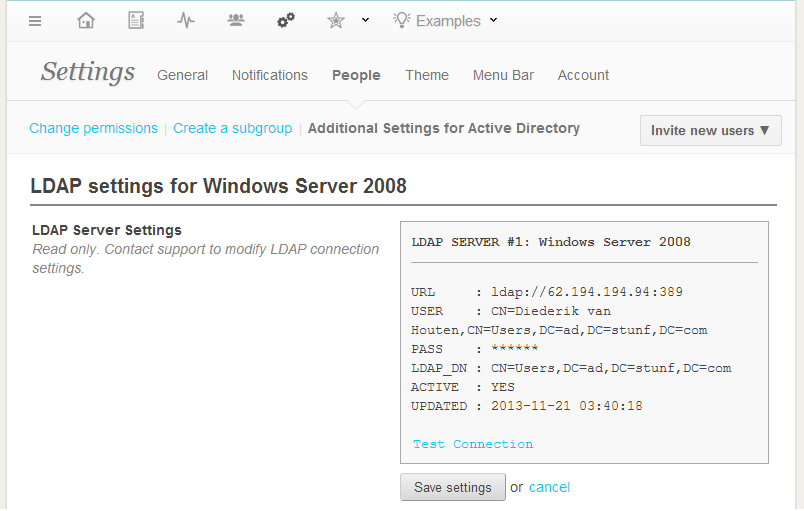
Task: Open the settings gears icon
Action: pyautogui.click(x=286, y=21)
